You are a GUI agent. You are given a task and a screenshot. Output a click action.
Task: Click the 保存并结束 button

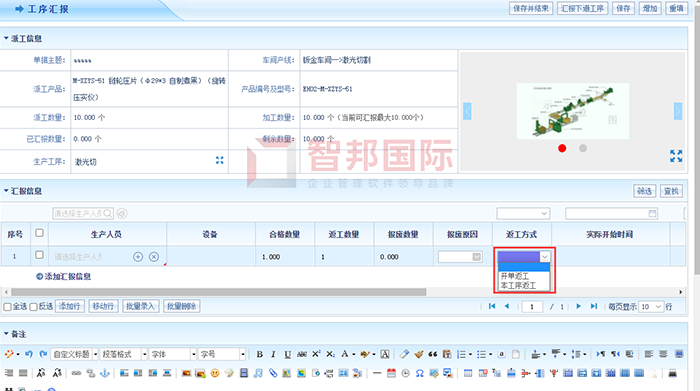click(531, 8)
